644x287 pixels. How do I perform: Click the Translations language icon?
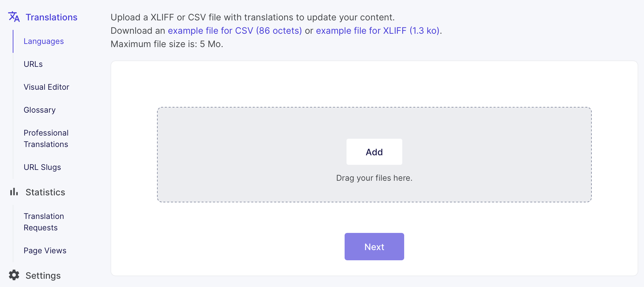click(14, 17)
